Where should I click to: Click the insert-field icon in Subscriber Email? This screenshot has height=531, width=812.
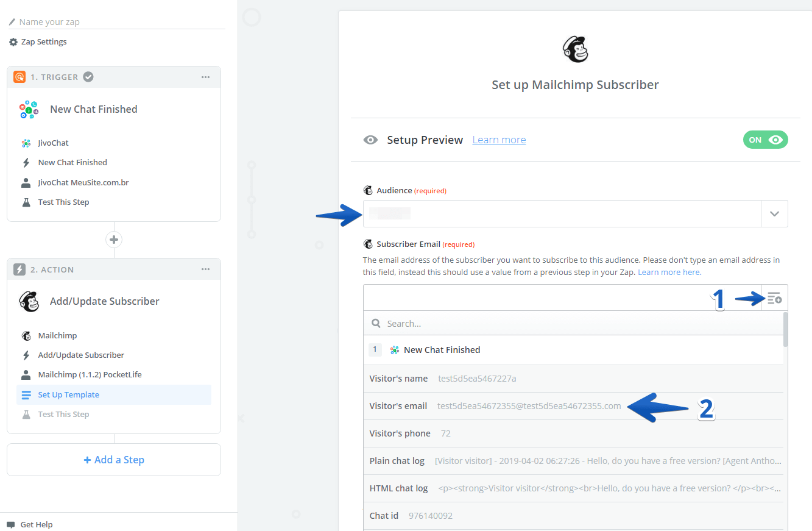tap(774, 298)
